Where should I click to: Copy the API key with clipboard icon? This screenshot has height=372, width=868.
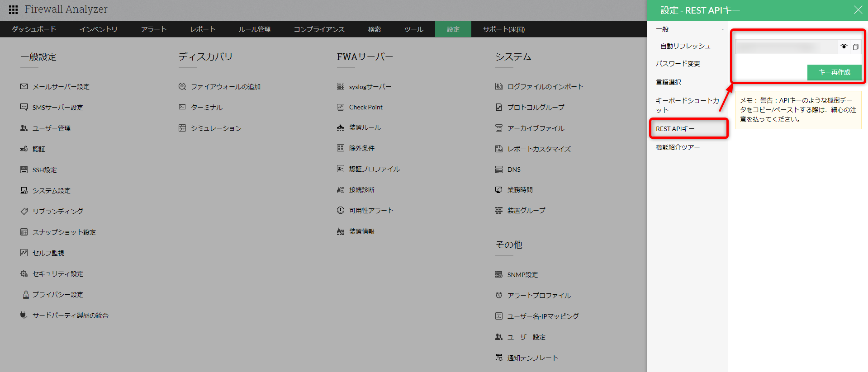(x=856, y=47)
